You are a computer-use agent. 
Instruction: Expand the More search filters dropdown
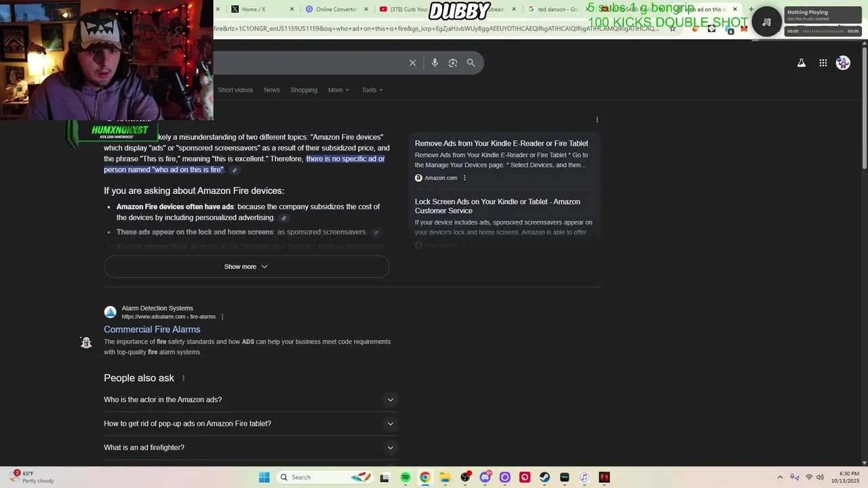338,89
